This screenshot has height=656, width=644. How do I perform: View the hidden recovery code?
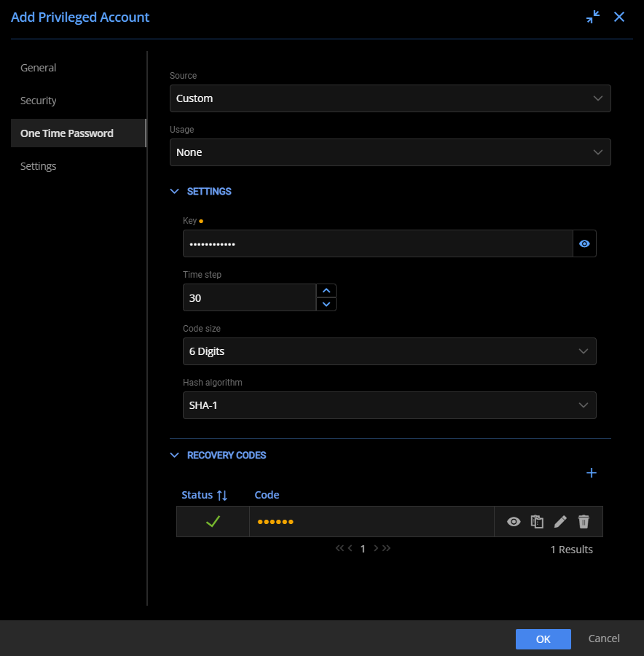click(514, 521)
